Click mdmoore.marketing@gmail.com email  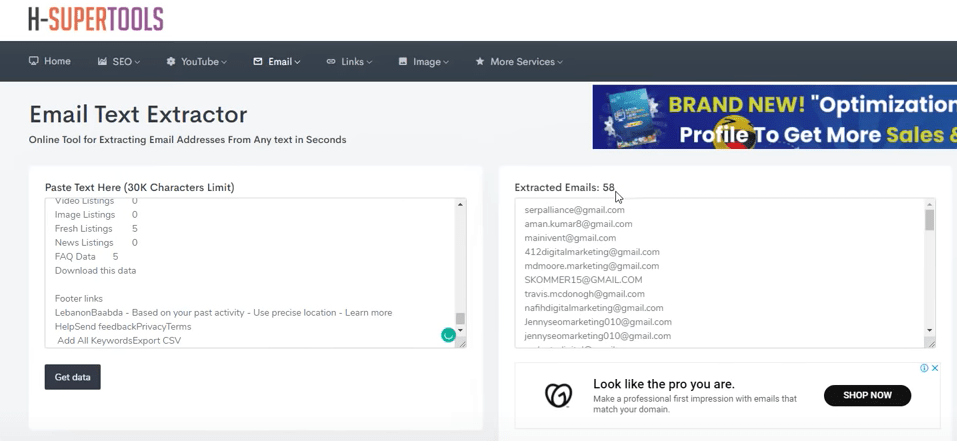[591, 266]
